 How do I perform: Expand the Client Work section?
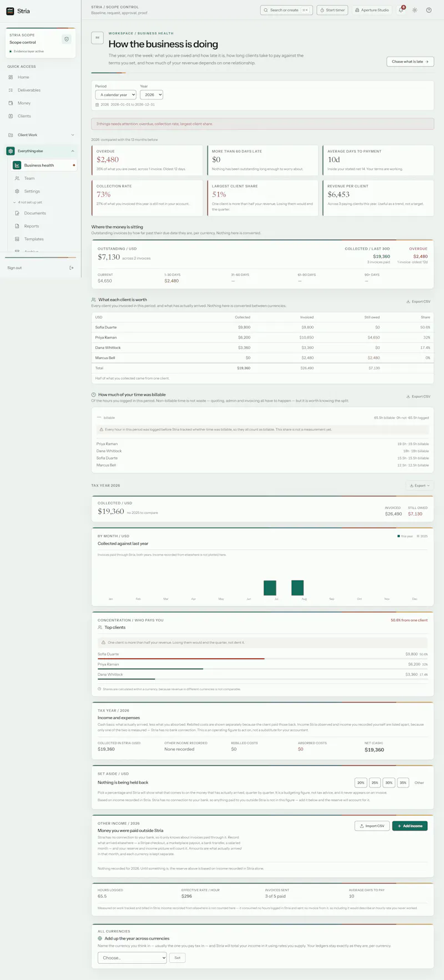(40, 135)
